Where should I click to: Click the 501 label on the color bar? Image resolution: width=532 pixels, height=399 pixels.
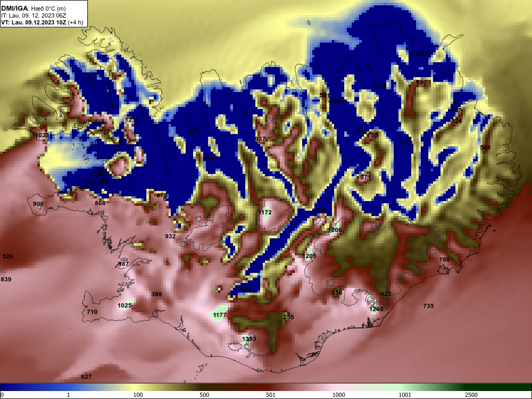click(x=271, y=395)
